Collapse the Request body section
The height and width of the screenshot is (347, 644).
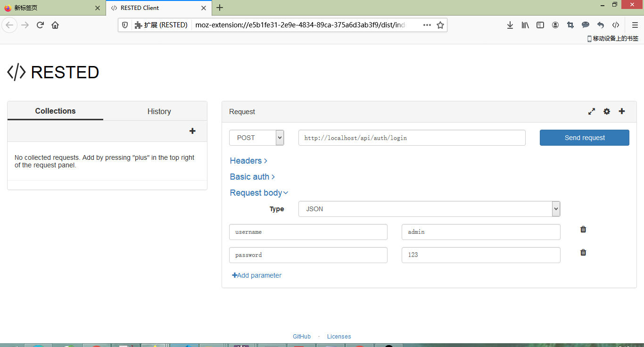click(x=259, y=193)
